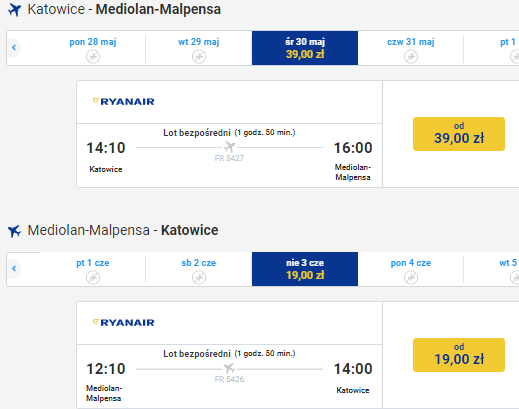This screenshot has height=409, width=519.
Task: Click the no-flight icon under pon 28 maj
Action: (93, 56)
